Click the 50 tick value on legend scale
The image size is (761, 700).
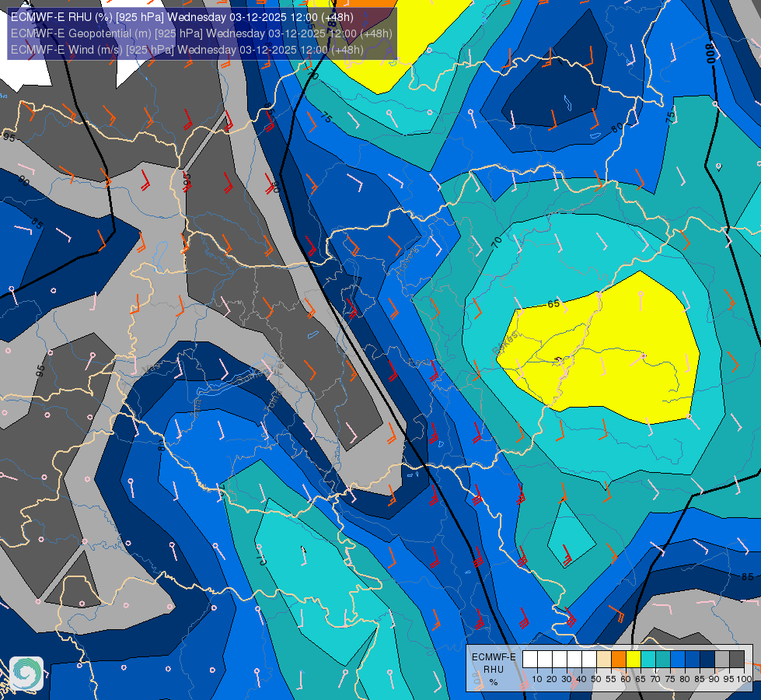pyautogui.click(x=596, y=679)
